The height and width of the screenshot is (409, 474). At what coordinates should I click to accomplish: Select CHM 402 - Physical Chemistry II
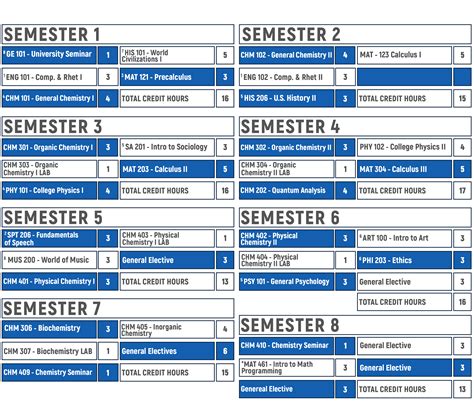point(287,238)
